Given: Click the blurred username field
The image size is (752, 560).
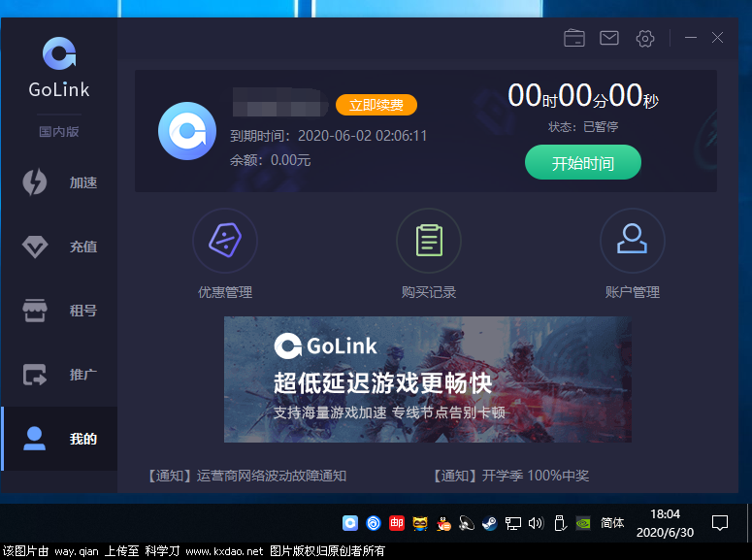Looking at the screenshot, I should 279,102.
